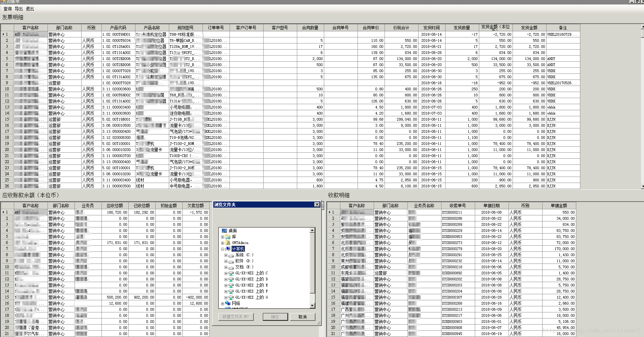This screenshot has height=337, width=644.
Task: Expand the 软件 (D:) drive node
Action: tap(226, 261)
